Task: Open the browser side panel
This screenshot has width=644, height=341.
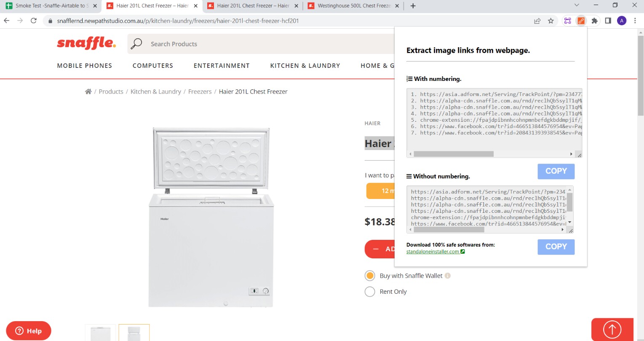Action: (608, 21)
